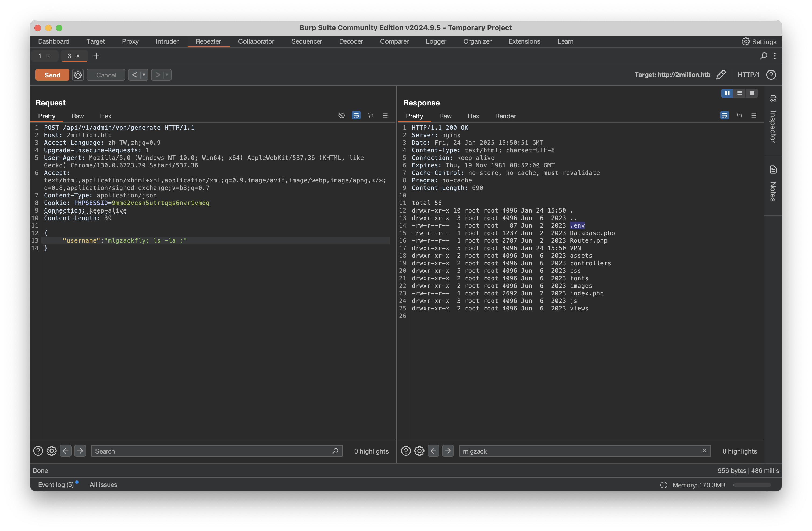
Task: Click the username payload line in request
Action: 215,240
